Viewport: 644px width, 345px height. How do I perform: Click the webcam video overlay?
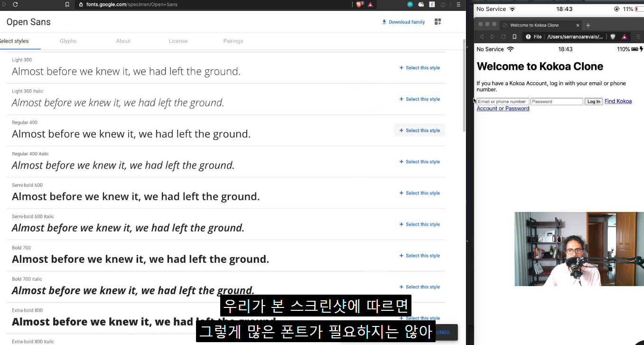point(579,249)
